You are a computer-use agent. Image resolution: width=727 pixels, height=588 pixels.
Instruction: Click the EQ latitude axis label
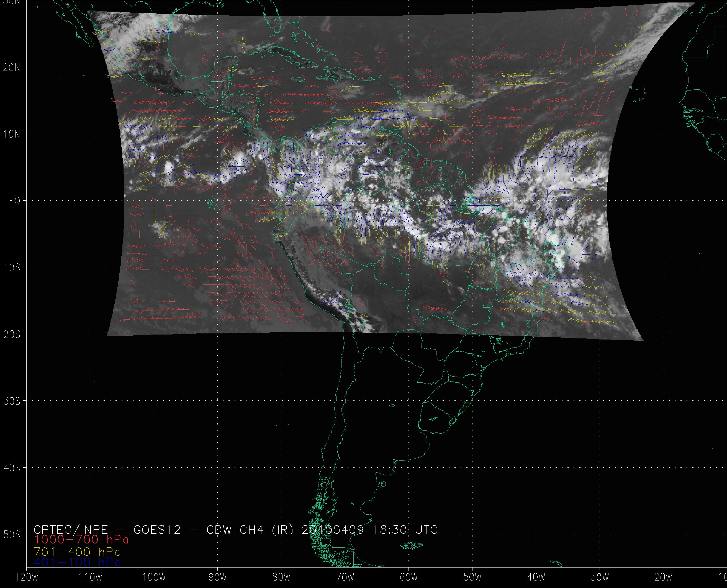14,201
